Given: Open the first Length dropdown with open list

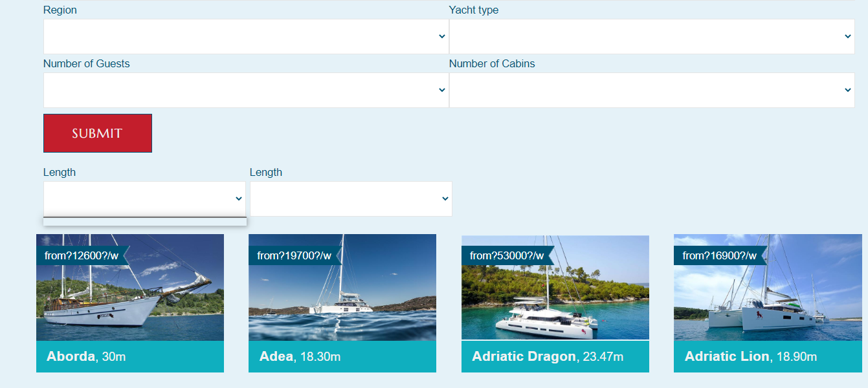Looking at the screenshot, I should [x=144, y=199].
